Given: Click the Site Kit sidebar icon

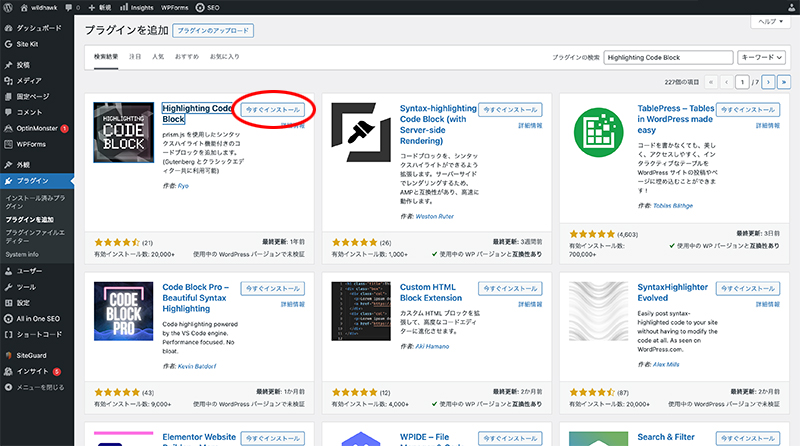Looking at the screenshot, I should click(8, 44).
